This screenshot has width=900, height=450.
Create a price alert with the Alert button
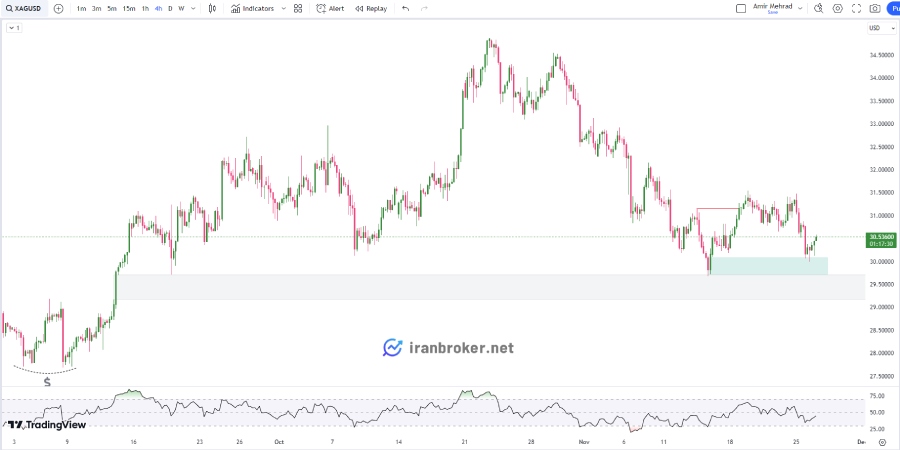(330, 9)
